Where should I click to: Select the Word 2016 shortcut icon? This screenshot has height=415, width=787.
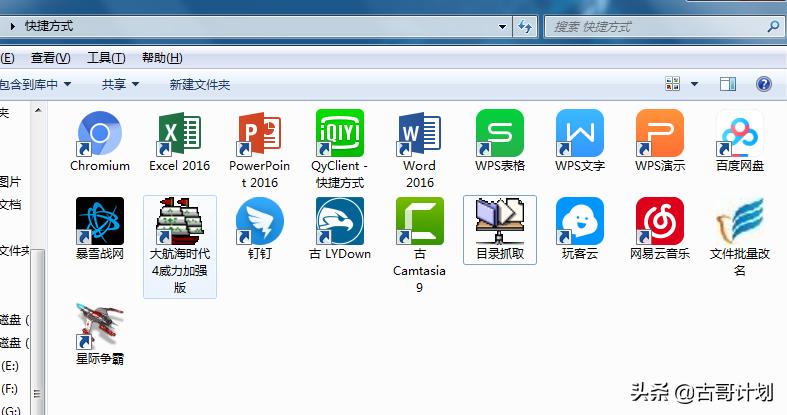pos(420,133)
